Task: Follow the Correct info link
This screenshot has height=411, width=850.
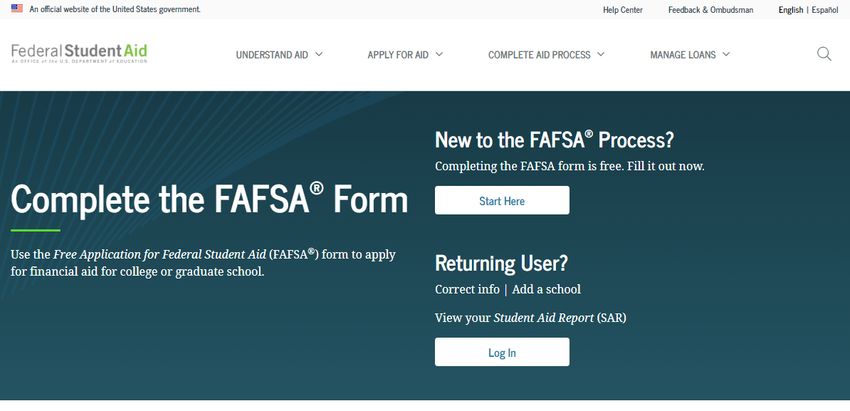Action: (467, 290)
